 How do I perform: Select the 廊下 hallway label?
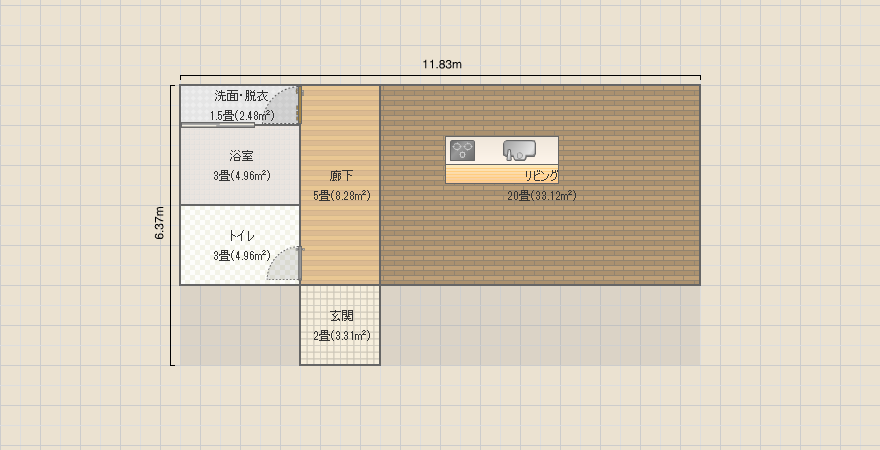(341, 176)
